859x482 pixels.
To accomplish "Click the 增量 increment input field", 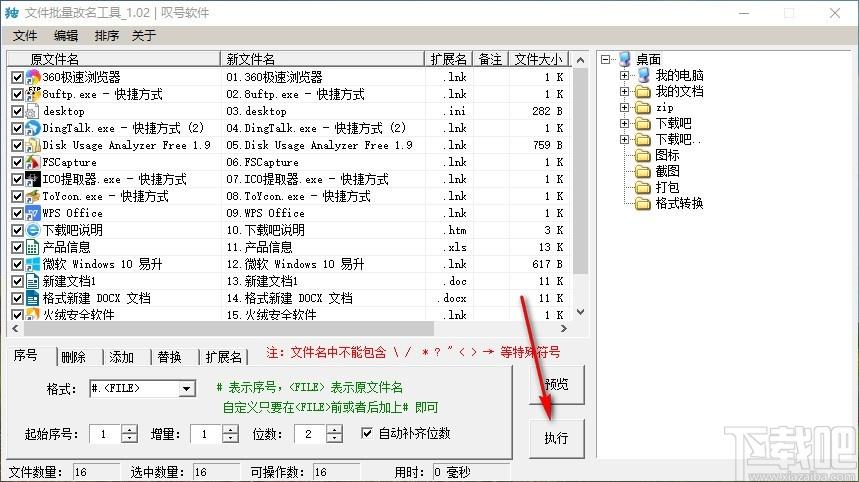I will tap(207, 434).
